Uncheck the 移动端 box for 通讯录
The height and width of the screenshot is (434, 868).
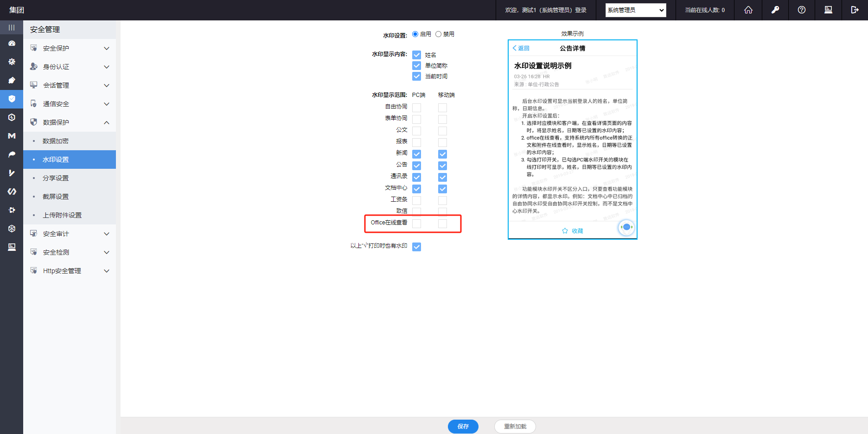[x=443, y=177]
